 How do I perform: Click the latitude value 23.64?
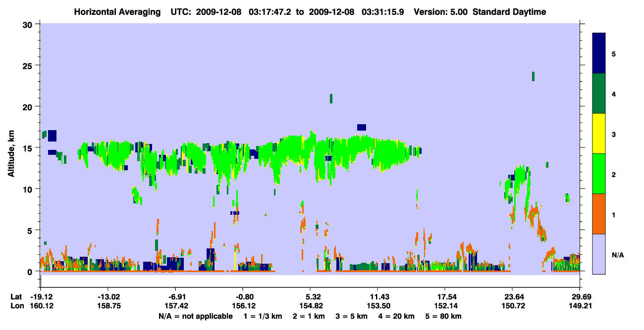[x=512, y=297]
